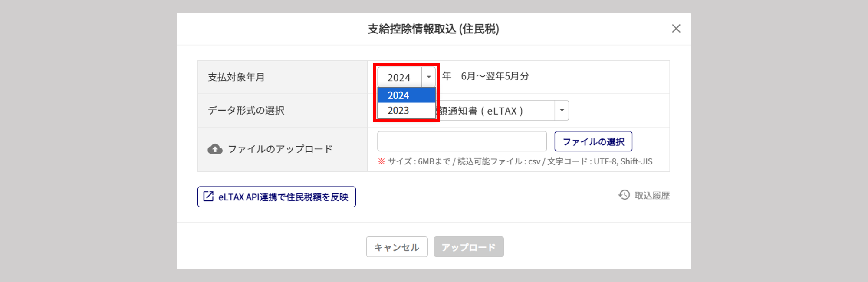This screenshot has height=282, width=868.
Task: Click the 支払対象年月 row label
Action: (236, 77)
